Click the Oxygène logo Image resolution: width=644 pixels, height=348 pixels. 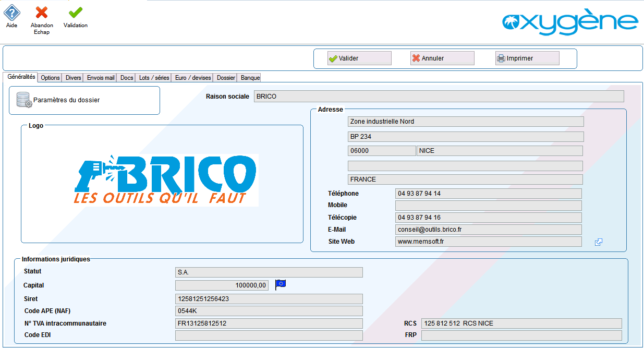570,22
